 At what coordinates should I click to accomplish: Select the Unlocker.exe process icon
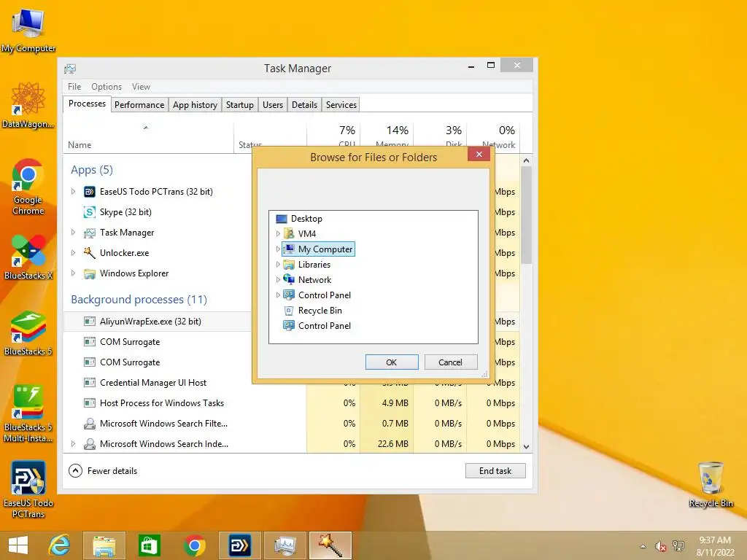point(89,253)
